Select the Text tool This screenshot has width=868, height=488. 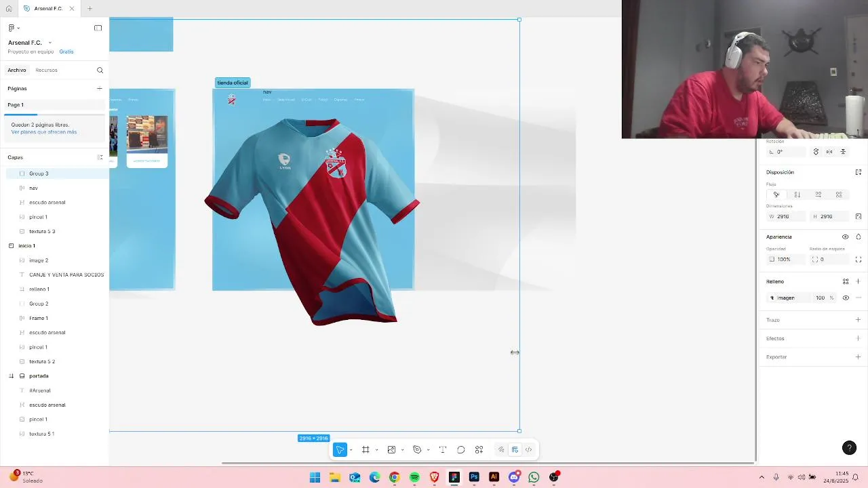[x=443, y=449]
